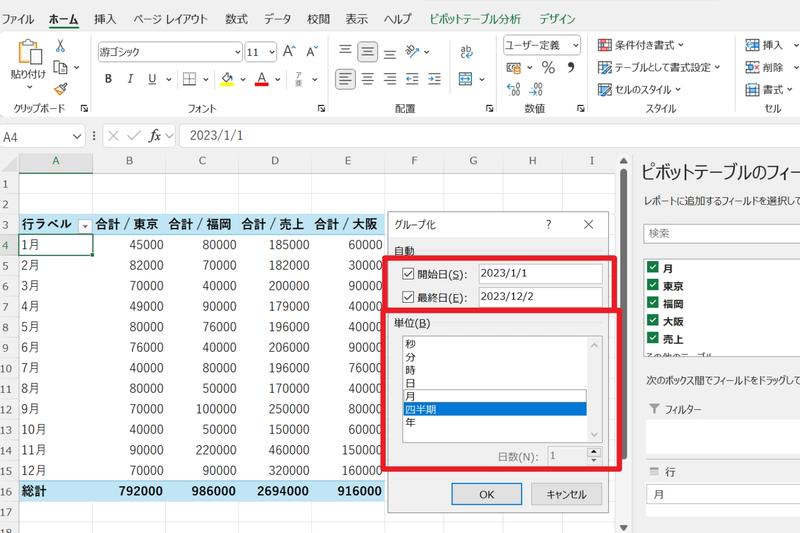Switch to the ピボットテーブル分析 tab

pos(474,19)
